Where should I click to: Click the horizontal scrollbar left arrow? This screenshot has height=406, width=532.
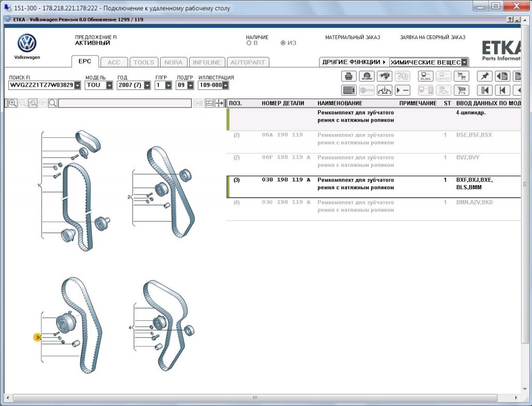[7, 398]
